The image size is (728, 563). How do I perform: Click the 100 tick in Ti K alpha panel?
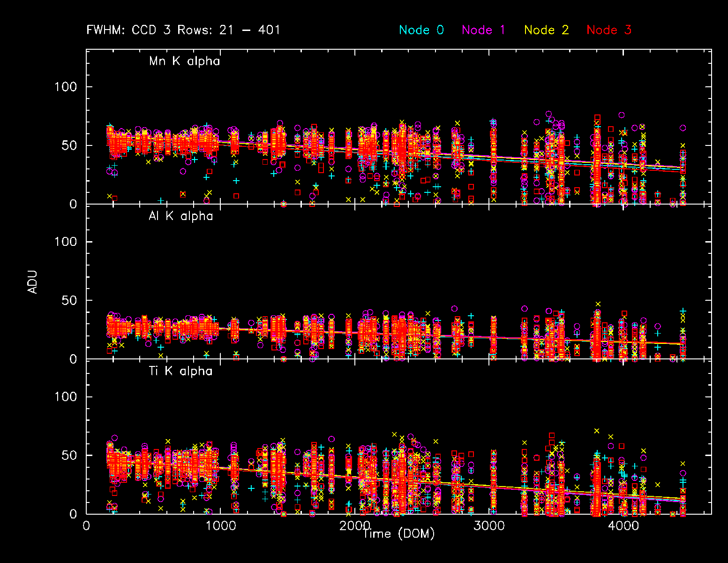point(66,397)
